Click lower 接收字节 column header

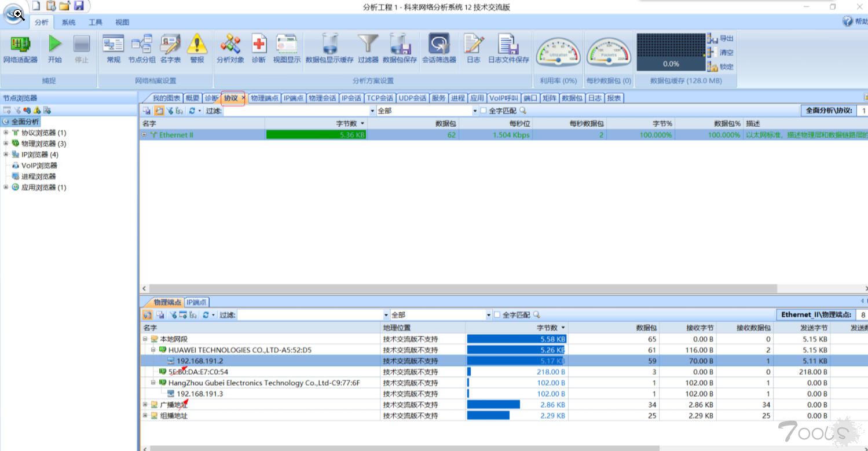pyautogui.click(x=688, y=328)
